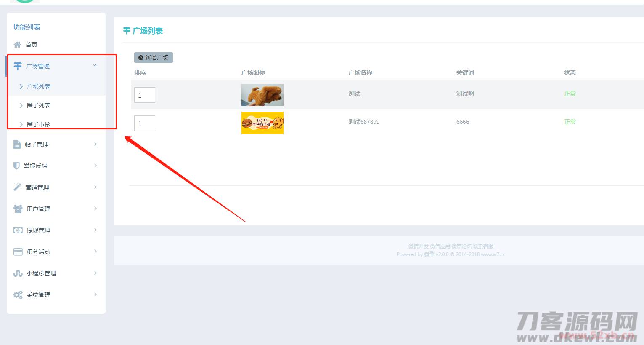This screenshot has height=345, width=644.
Task: Click the home icon beside 首页
Action: [17, 45]
